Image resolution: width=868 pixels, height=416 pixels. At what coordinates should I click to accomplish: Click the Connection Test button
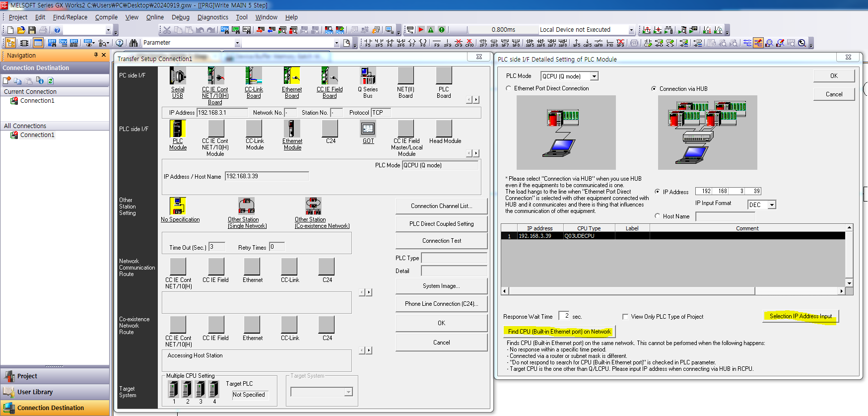pyautogui.click(x=441, y=241)
